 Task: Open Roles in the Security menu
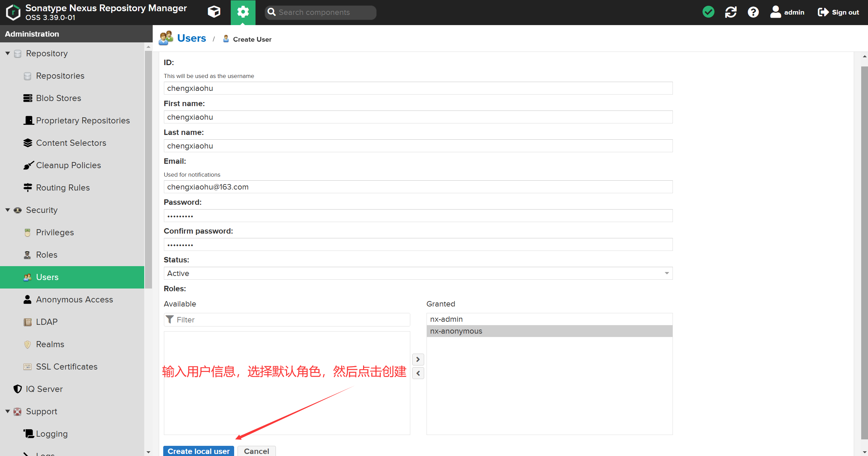tap(46, 255)
